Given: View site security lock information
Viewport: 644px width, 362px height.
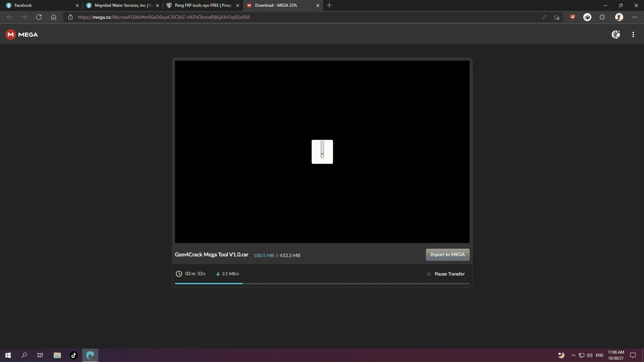Looking at the screenshot, I should tap(70, 17).
